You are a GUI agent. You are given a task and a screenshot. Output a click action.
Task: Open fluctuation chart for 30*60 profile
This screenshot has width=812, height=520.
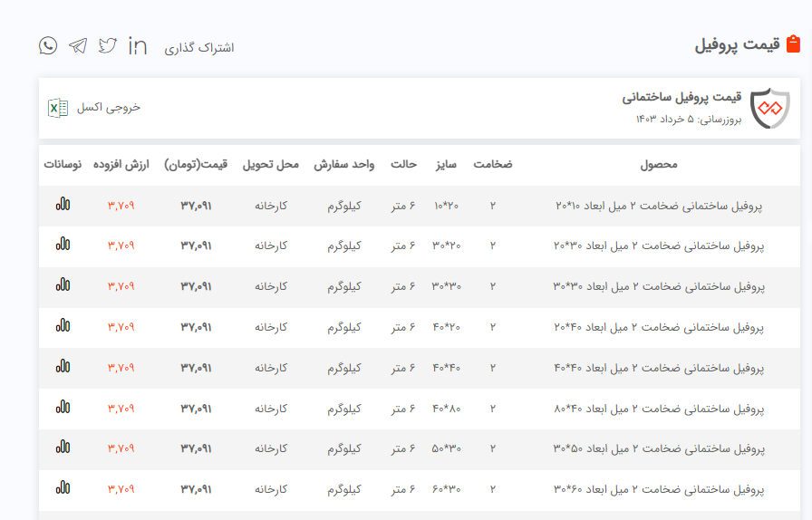click(x=63, y=488)
